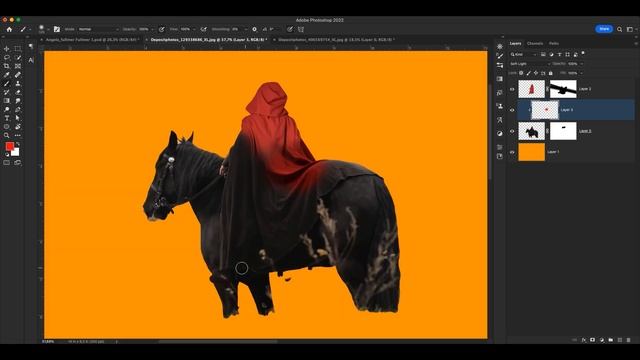640x360 pixels.
Task: Open the Edit Toolbar ellipsis menu
Action: (x=18, y=135)
